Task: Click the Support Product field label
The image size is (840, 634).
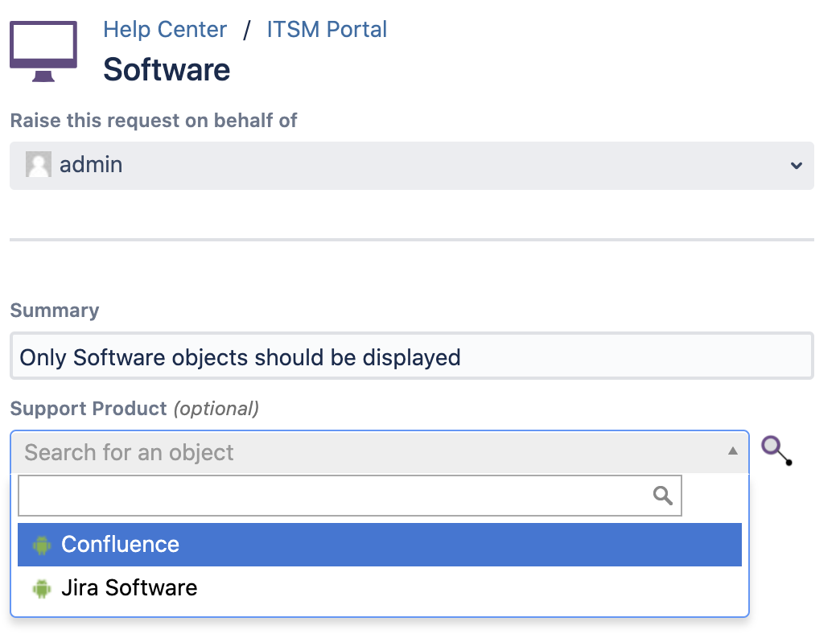Action: [89, 409]
